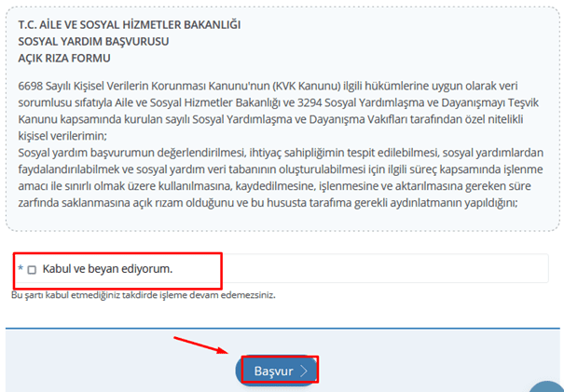Image resolution: width=564 pixels, height=392 pixels.
Task: Click the '6698 Sayılı Kişisel Verilerin' paragraph start
Action: [93, 86]
